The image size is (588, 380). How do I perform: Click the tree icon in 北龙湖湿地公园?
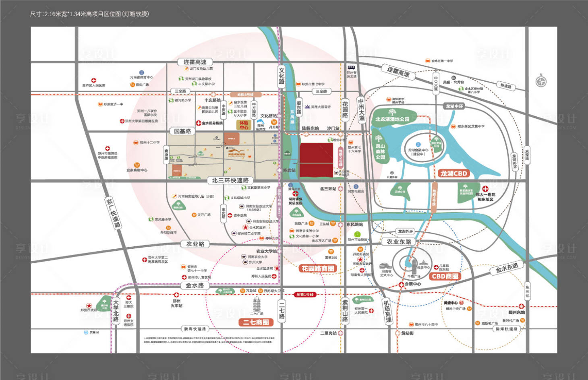(392, 112)
